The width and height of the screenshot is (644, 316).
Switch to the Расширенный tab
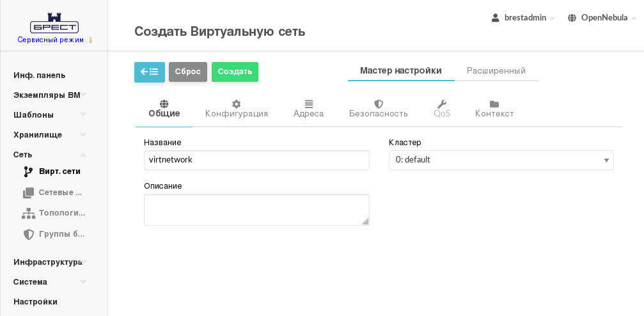(496, 71)
